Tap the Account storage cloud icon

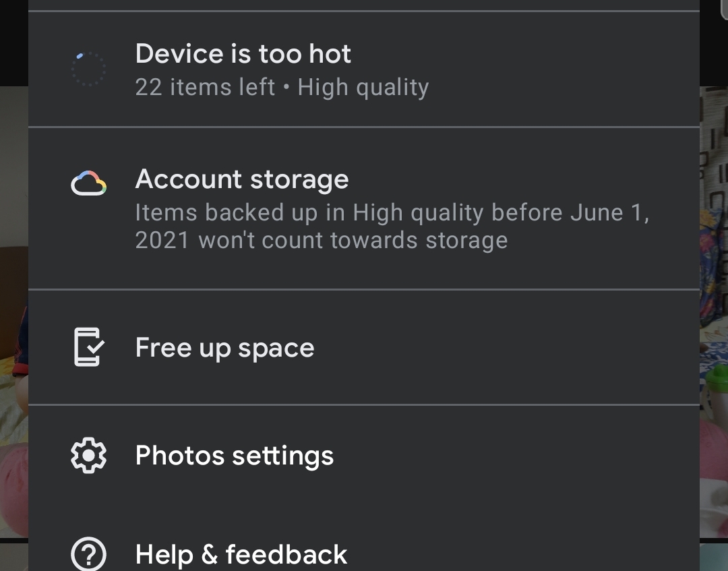88,183
